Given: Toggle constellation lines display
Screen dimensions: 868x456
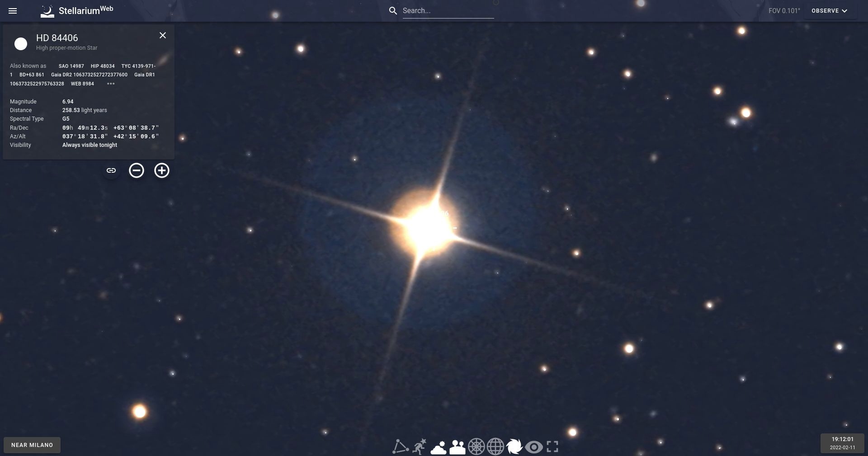Looking at the screenshot, I should 400,447.
